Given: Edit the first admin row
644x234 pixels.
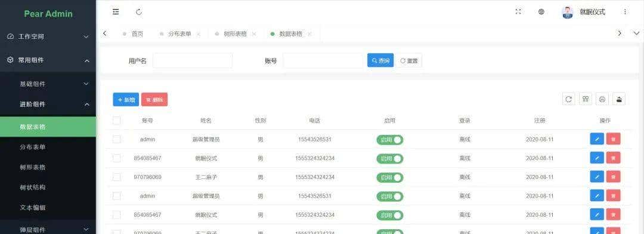Looking at the screenshot, I should (597, 139).
